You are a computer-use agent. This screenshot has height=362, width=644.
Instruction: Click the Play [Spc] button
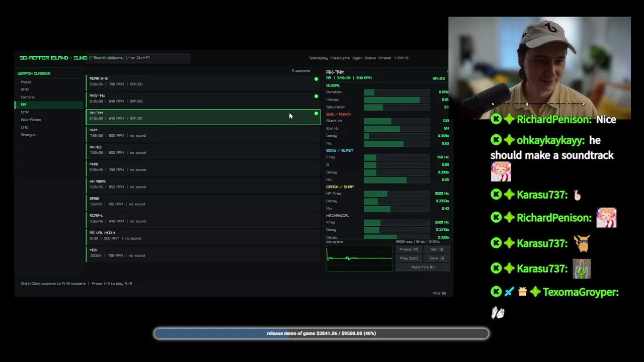(x=409, y=258)
